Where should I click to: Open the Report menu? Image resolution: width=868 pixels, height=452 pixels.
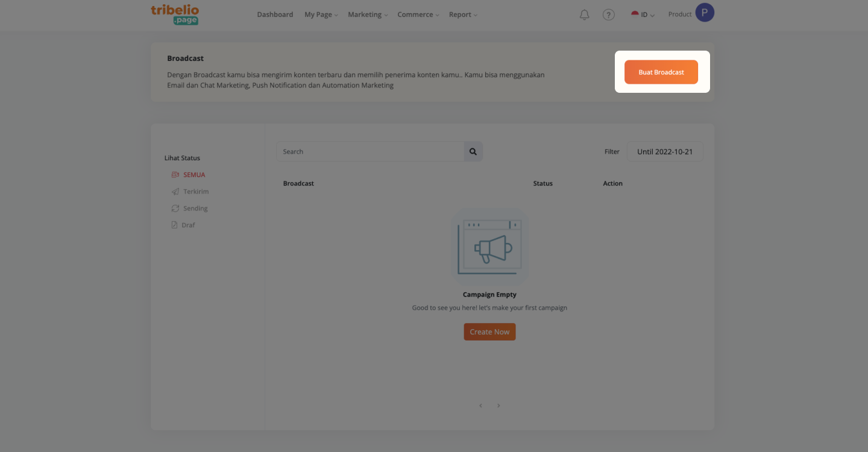click(463, 15)
